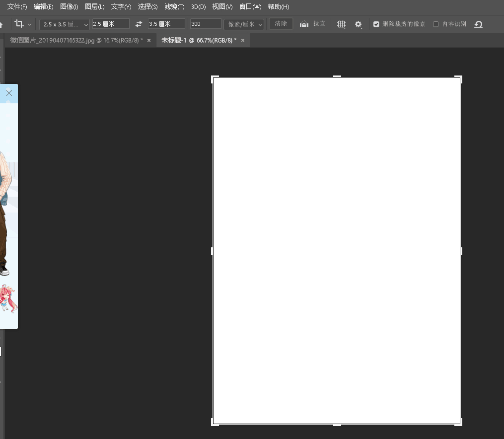This screenshot has width=504, height=439.
Task: Expand the Crop tool preset picker arrow
Action: click(30, 24)
